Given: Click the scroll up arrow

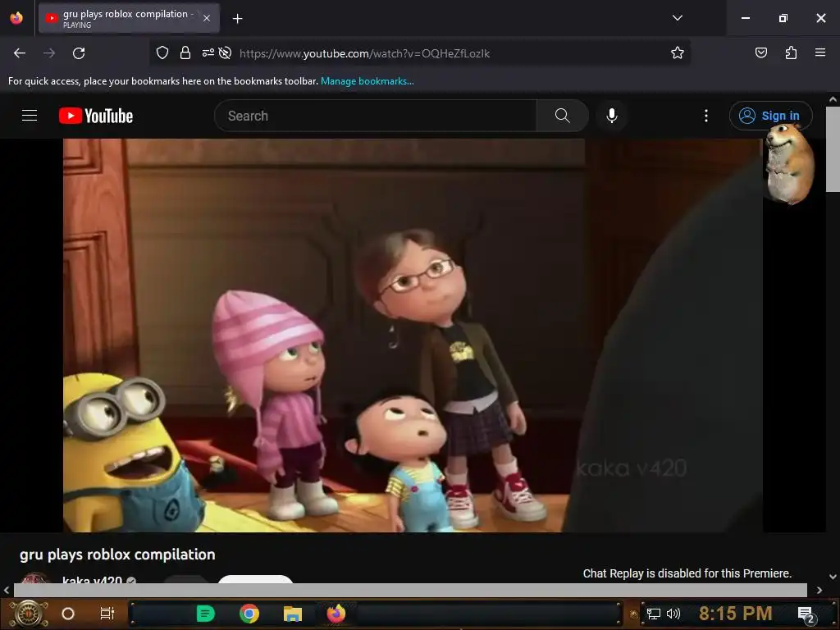Looking at the screenshot, I should (x=833, y=99).
